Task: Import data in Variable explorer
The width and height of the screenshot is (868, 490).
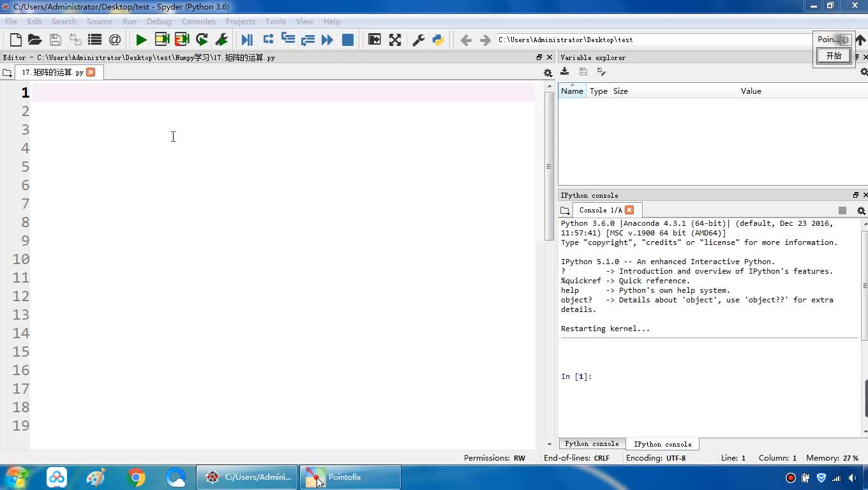Action: click(565, 72)
